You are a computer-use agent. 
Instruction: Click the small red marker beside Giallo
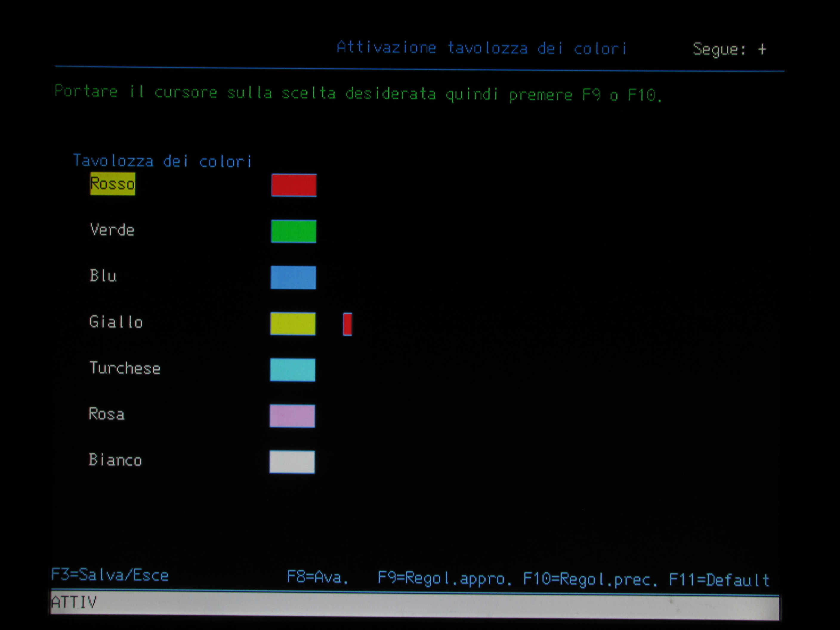tap(348, 324)
